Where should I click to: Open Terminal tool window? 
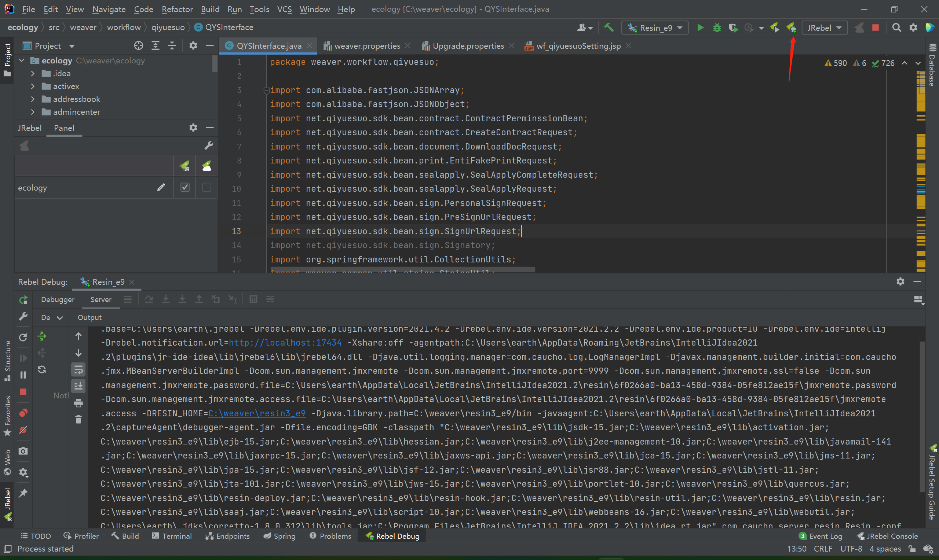172,536
